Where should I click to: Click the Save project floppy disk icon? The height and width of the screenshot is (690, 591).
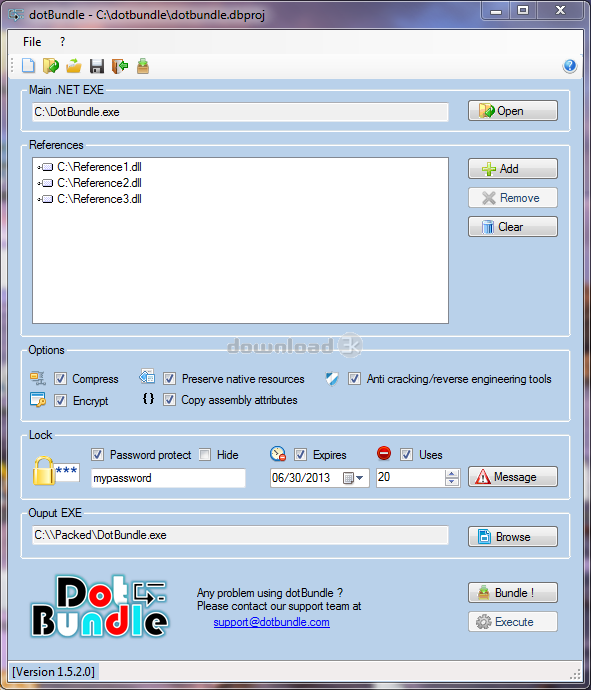point(97,66)
